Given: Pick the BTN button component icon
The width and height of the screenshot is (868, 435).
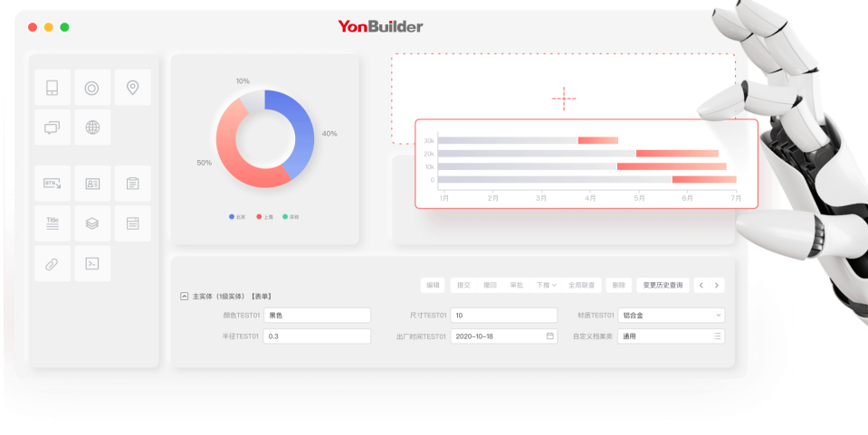Looking at the screenshot, I should (x=52, y=184).
